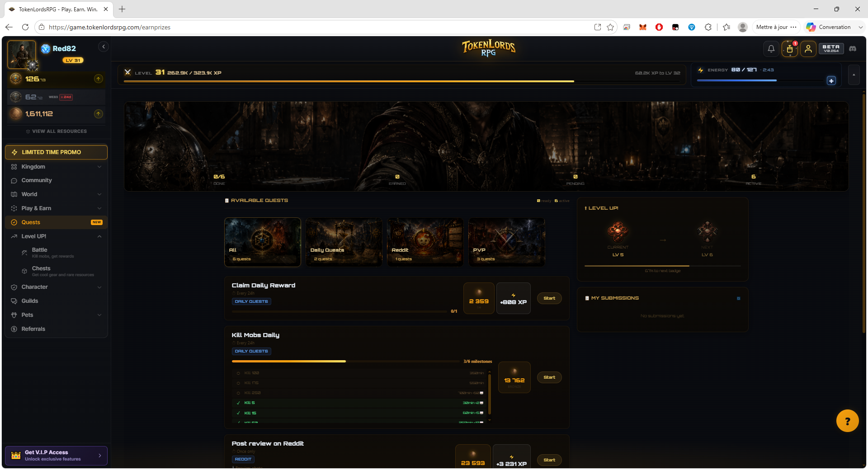Start the Claim Daily Reward quest
The image size is (868, 470).
coord(549,298)
